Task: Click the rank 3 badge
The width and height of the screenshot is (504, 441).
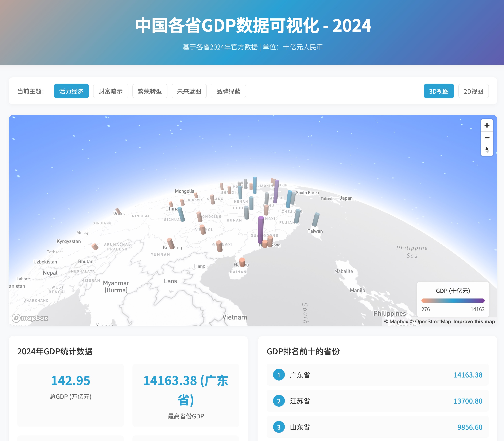Action: point(279,427)
